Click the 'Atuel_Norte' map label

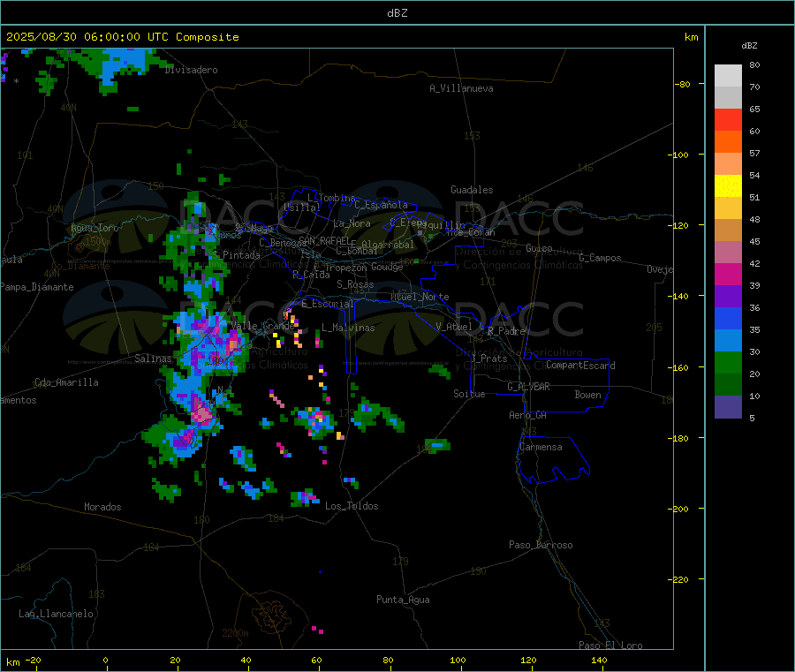pos(420,297)
